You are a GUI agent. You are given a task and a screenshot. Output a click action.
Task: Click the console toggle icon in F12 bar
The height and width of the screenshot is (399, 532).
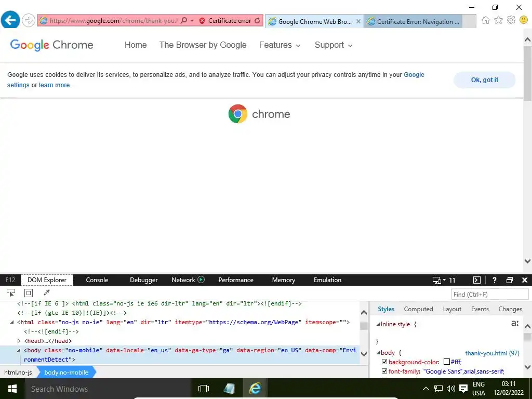(477, 280)
